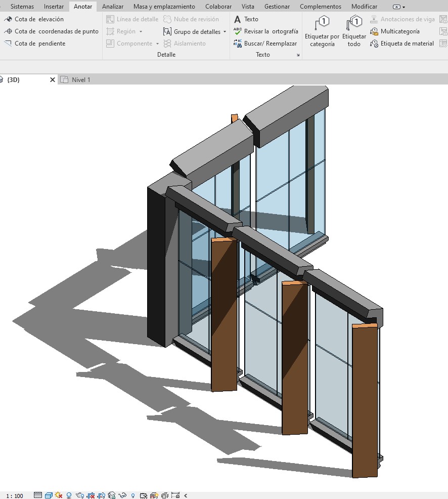This screenshot has height=499, width=448.
Task: Toggle sun path in view control bar
Action: 59,495
